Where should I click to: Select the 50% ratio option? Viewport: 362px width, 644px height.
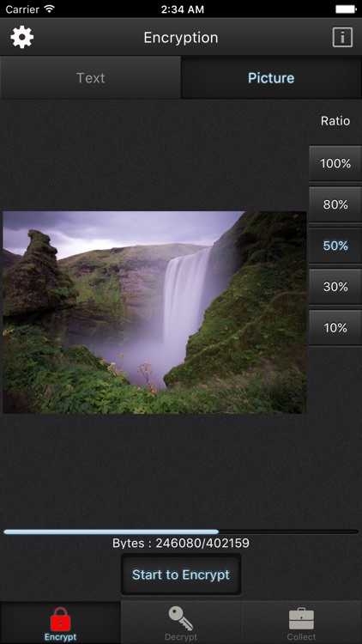(335, 246)
